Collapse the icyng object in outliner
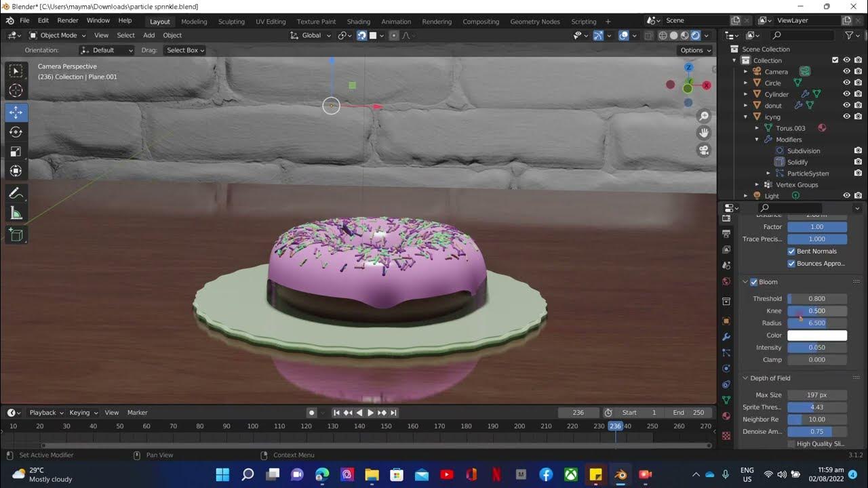Image resolution: width=868 pixels, height=488 pixels. (x=746, y=117)
